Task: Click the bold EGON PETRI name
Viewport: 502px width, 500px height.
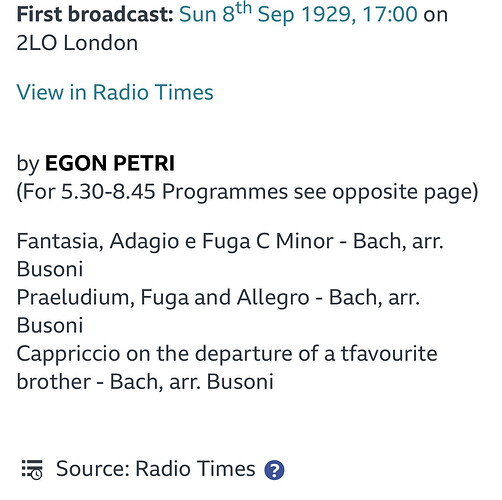Action: [x=110, y=163]
